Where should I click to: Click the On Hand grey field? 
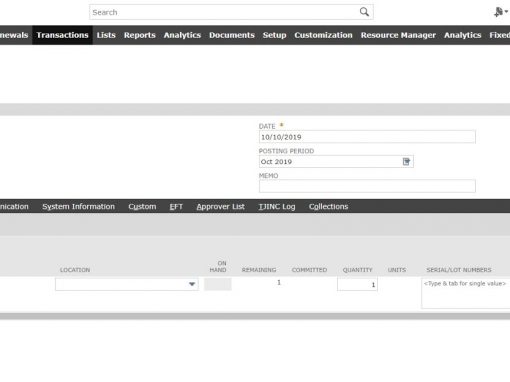point(218,284)
